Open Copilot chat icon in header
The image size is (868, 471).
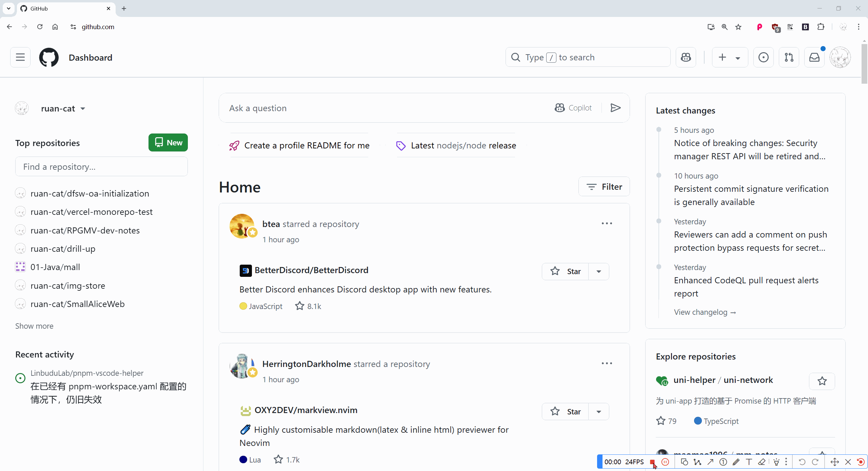click(x=686, y=57)
